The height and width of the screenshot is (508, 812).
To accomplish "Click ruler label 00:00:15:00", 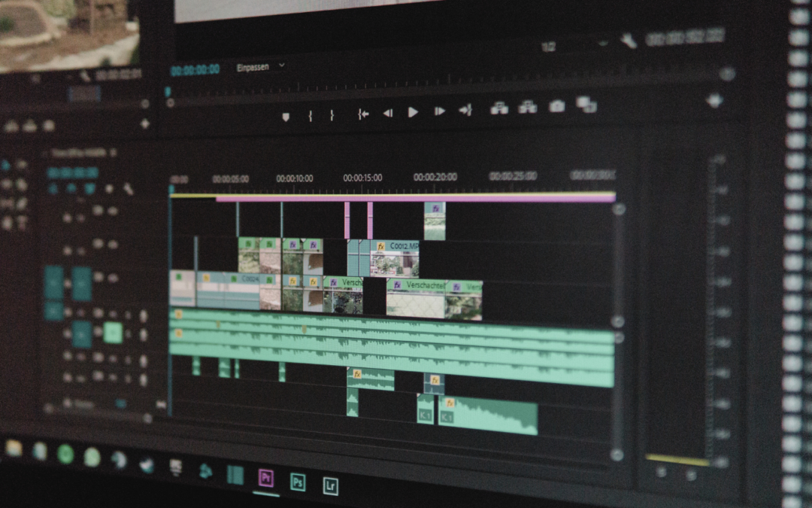I will coord(362,178).
